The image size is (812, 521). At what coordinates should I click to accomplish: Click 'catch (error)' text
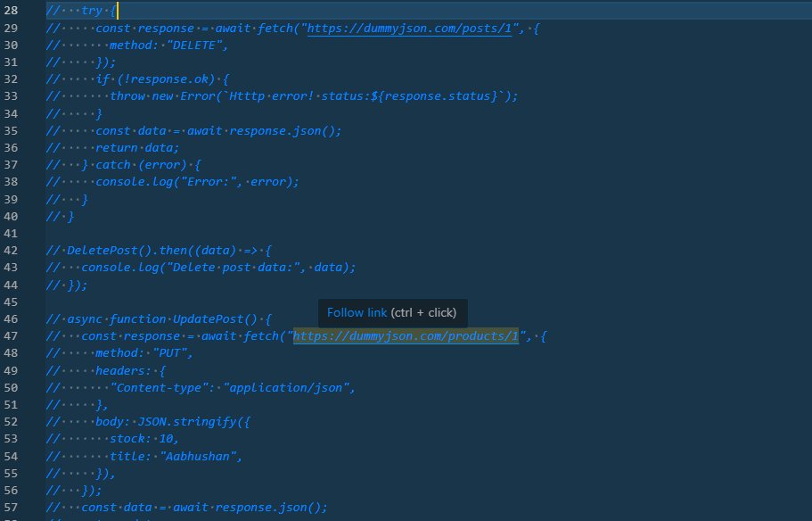(141, 165)
